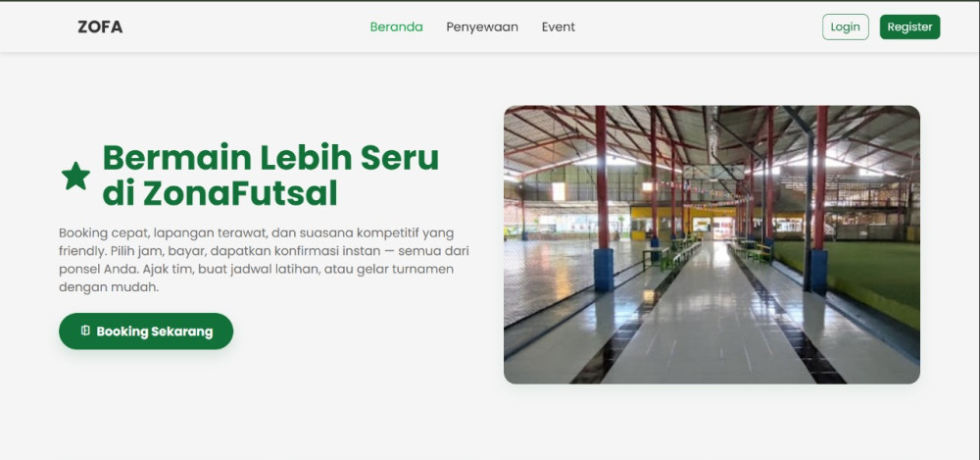The width and height of the screenshot is (980, 460).
Task: Open the Beranda navigation item
Action: (x=396, y=26)
